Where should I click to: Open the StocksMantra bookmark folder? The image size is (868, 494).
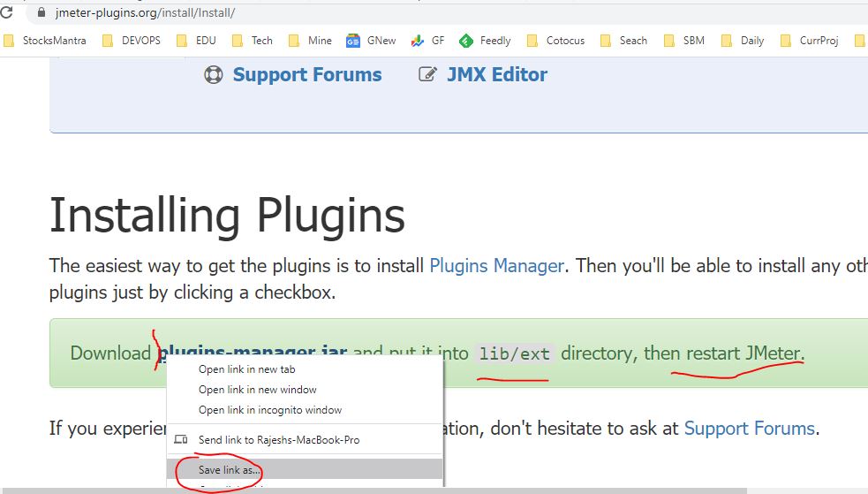click(x=46, y=41)
